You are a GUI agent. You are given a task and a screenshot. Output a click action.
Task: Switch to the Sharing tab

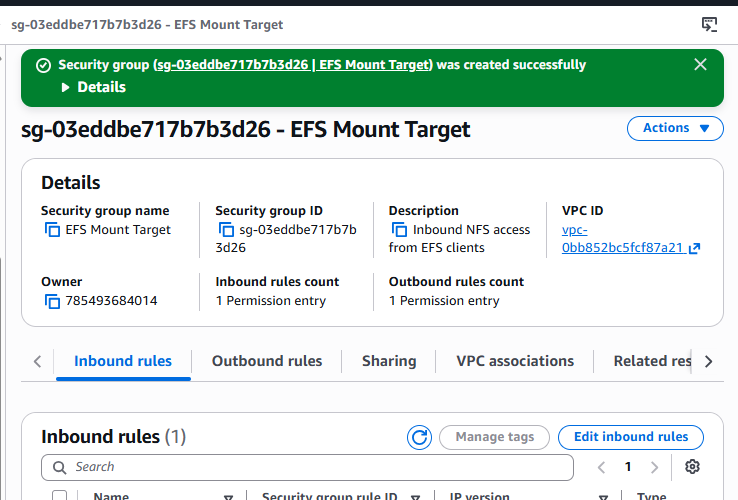389,361
